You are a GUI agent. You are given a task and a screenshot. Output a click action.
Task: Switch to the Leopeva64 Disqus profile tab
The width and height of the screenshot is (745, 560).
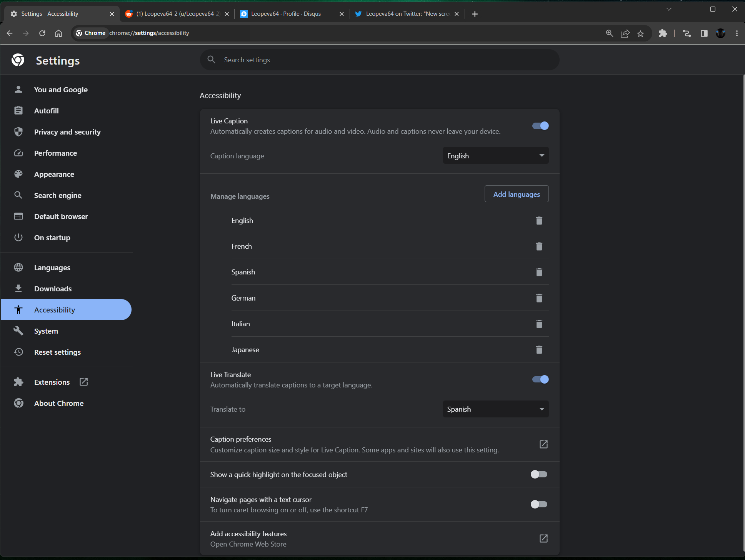[x=286, y=13]
